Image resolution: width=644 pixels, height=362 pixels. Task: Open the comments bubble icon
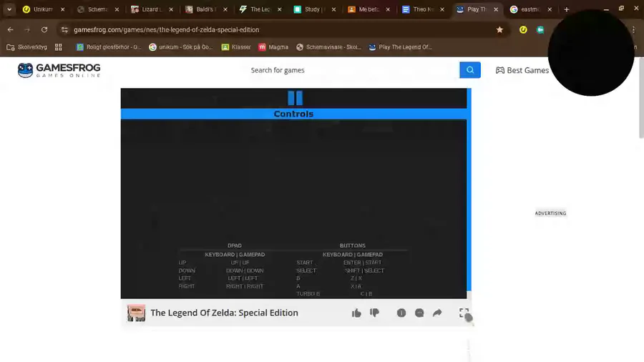click(419, 313)
